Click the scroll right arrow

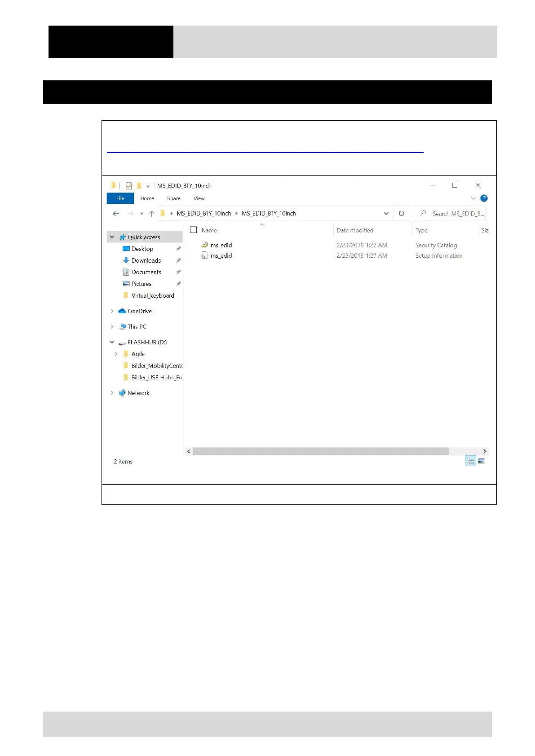(x=484, y=451)
